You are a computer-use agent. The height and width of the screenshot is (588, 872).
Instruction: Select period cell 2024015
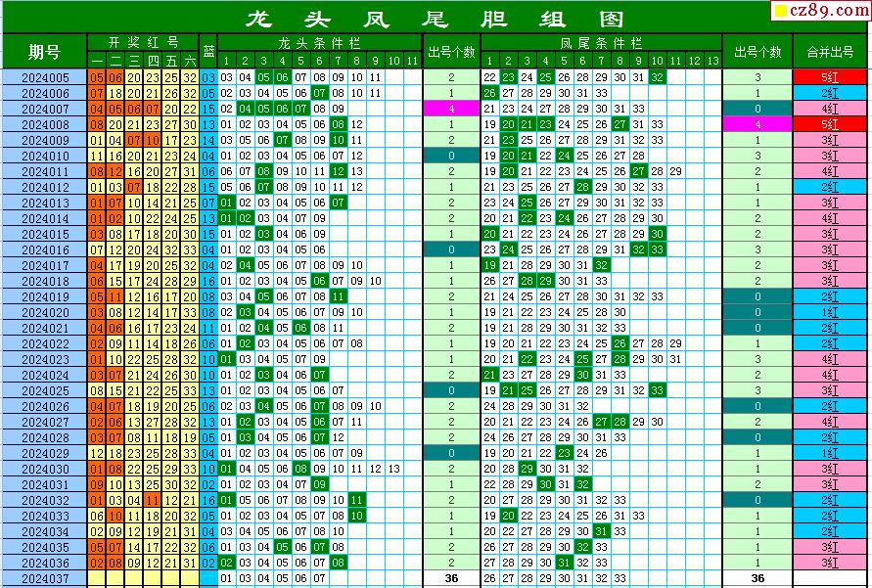coord(45,234)
